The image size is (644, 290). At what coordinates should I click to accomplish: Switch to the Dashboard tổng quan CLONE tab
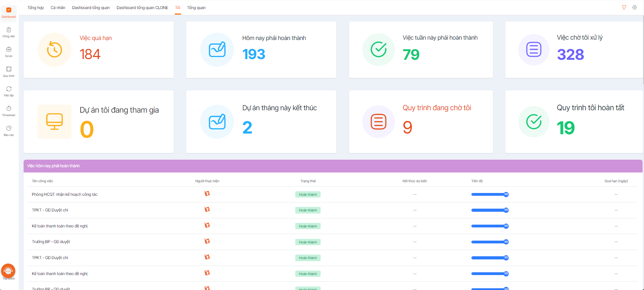point(142,8)
